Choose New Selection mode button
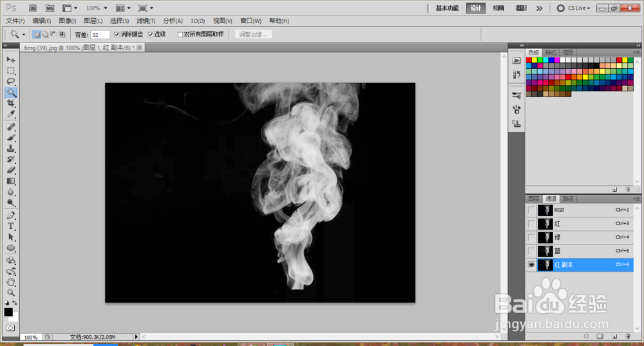 click(x=37, y=35)
